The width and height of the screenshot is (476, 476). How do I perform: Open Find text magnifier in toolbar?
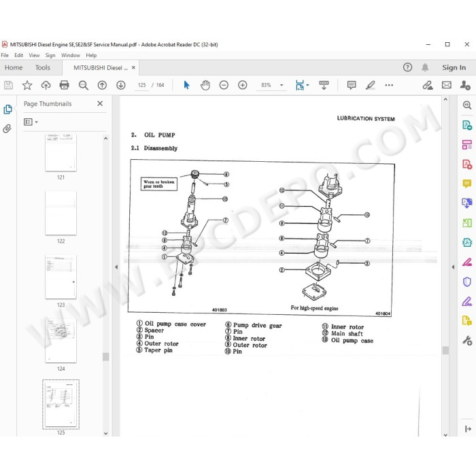83,85
